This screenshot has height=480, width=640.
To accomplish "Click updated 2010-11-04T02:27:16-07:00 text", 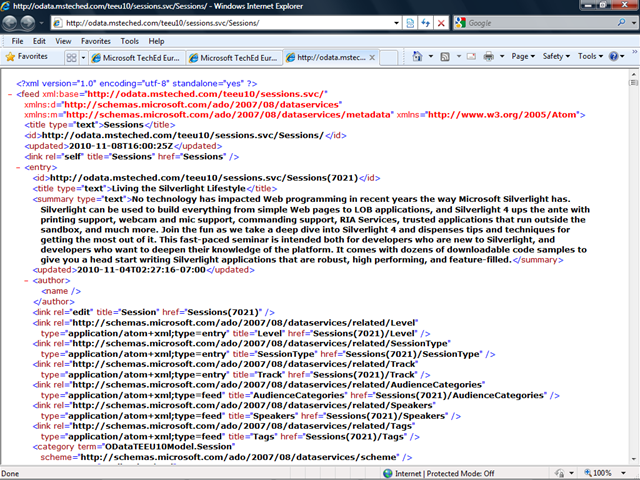I will click(141, 270).
